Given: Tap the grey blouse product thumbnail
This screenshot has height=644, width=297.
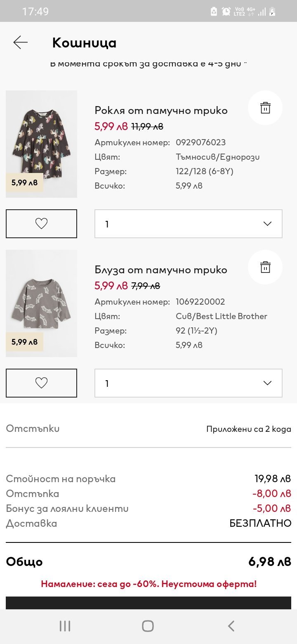Looking at the screenshot, I should point(41,303).
